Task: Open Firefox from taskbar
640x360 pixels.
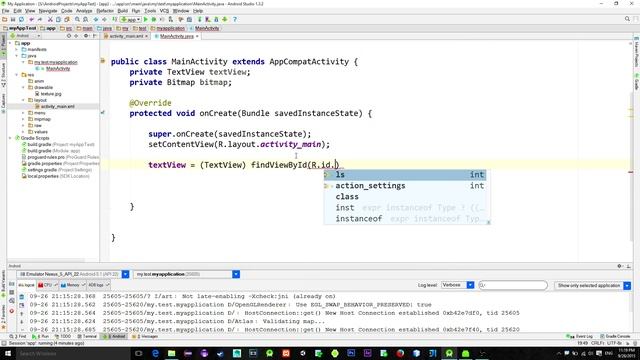Action: click(x=400, y=353)
